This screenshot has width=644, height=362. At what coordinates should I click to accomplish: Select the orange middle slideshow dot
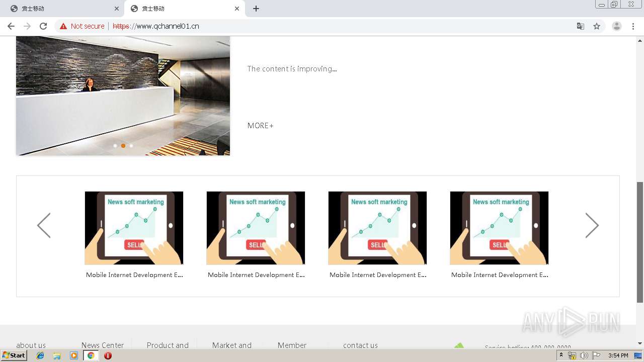click(123, 146)
